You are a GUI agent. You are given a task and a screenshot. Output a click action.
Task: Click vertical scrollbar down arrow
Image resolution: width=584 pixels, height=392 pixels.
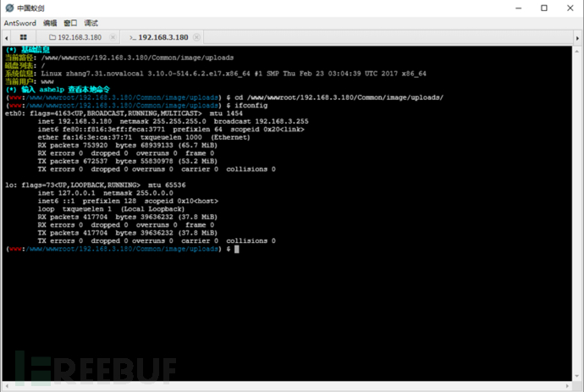[577, 376]
